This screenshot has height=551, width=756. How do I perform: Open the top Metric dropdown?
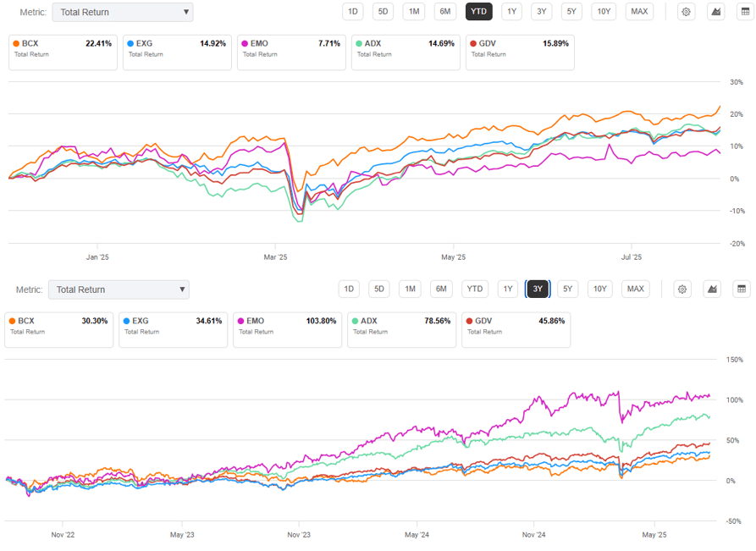(122, 12)
